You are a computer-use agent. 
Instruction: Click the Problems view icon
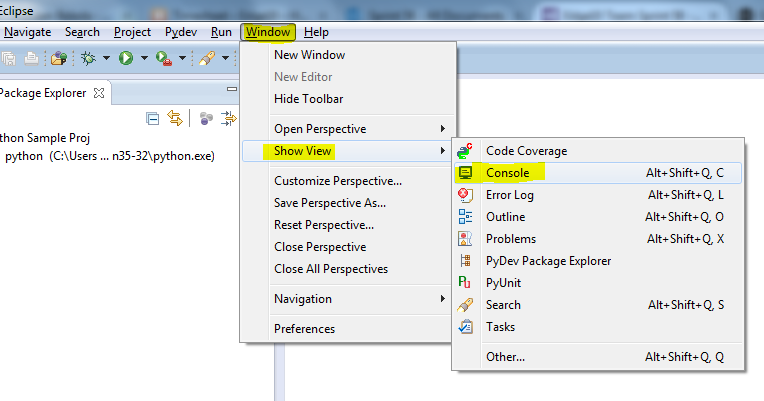coord(465,239)
